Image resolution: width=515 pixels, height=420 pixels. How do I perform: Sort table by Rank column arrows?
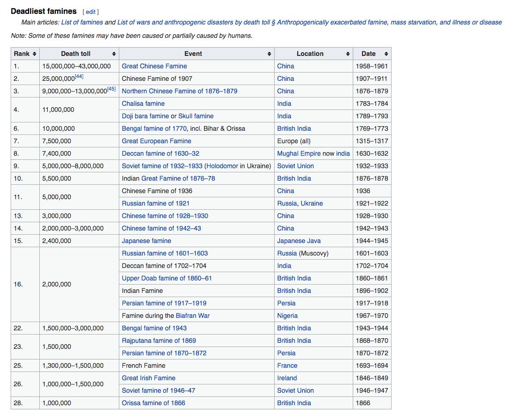pos(34,54)
